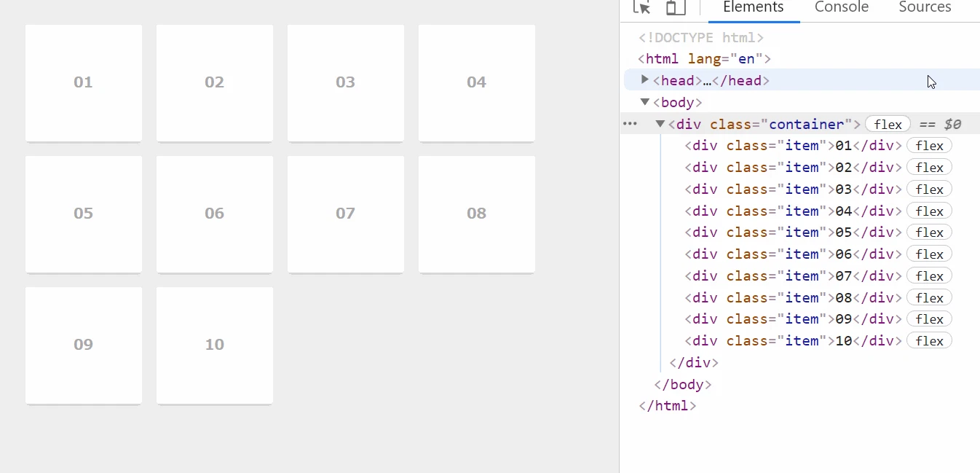Click the page box labeled 01
The width and height of the screenshot is (980, 473).
click(84, 83)
